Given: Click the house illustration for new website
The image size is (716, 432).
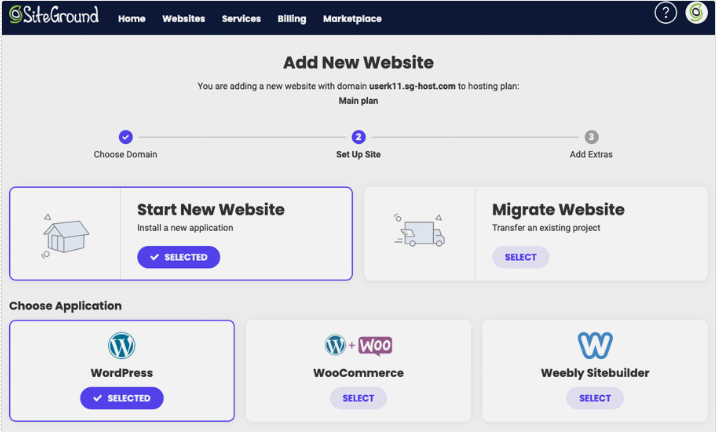Looking at the screenshot, I should 65,236.
